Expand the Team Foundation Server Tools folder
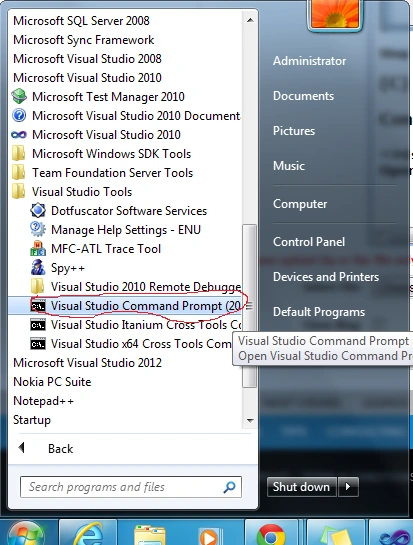Screen dimensions: 413x545 point(102,172)
